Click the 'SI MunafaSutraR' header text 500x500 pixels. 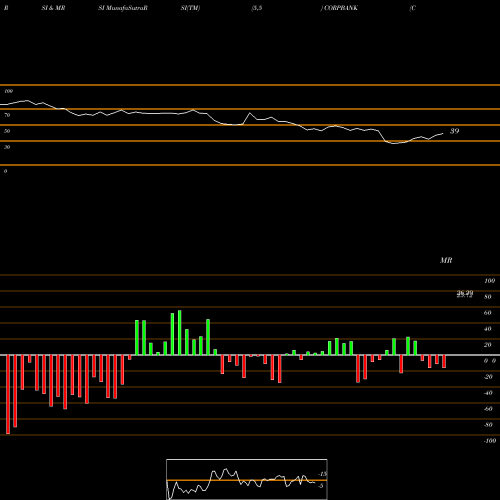pos(123,8)
